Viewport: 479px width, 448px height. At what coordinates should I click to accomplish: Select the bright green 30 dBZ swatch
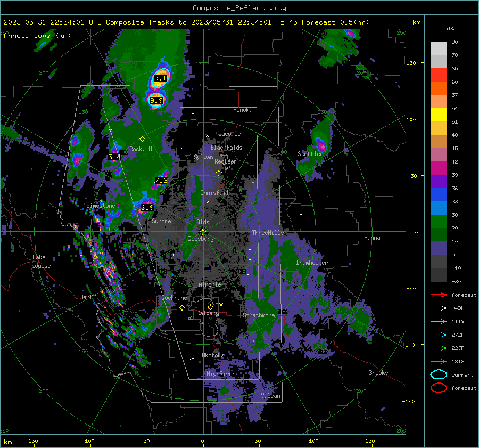click(x=439, y=221)
